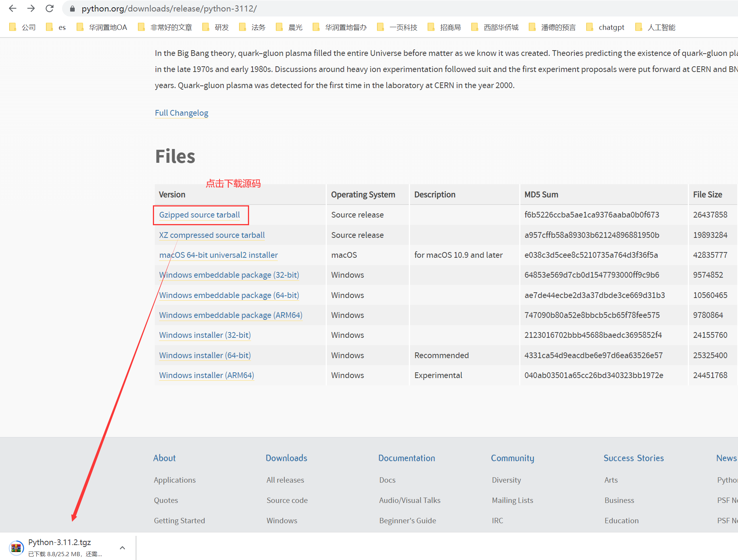Download the XZ compressed source tarball
Image resolution: width=738 pixels, height=560 pixels.
(212, 235)
